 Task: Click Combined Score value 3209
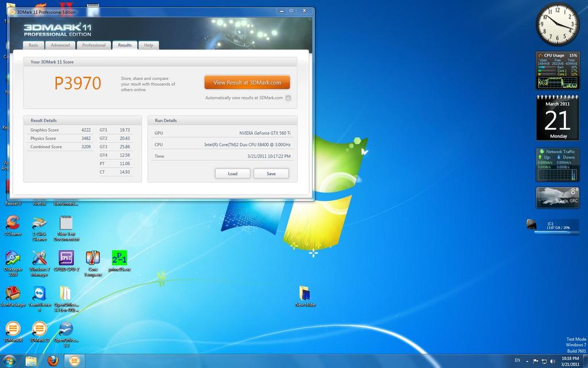click(x=86, y=147)
